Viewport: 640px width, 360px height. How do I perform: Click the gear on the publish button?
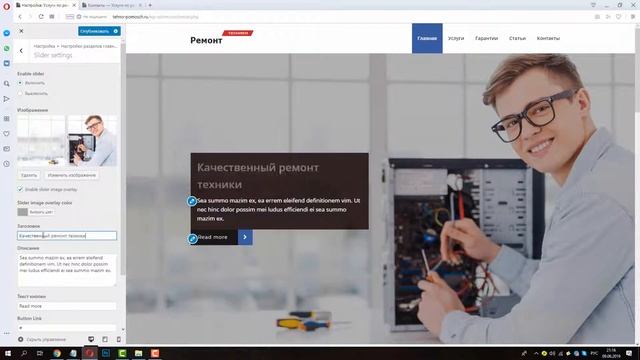pos(116,31)
